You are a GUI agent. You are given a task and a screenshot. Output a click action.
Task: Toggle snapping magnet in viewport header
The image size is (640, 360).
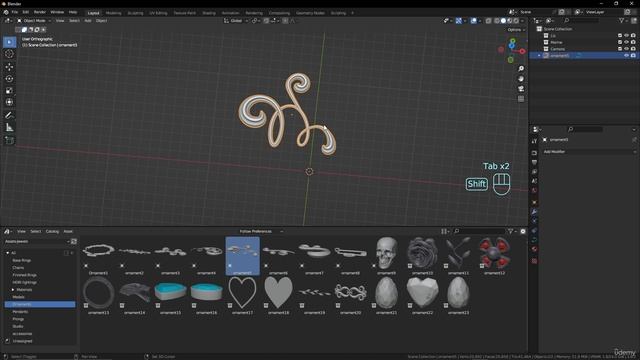pos(266,21)
